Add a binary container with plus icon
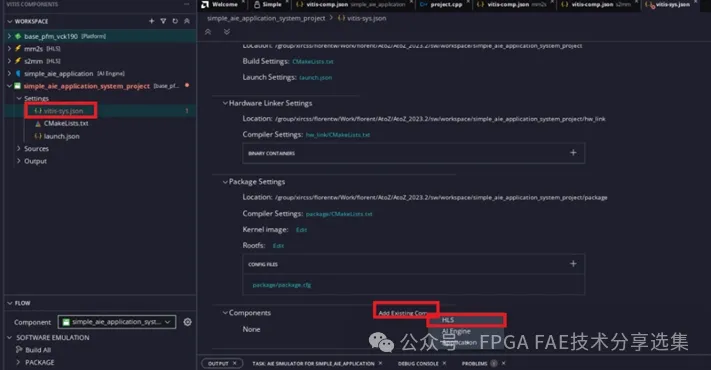 coord(573,153)
